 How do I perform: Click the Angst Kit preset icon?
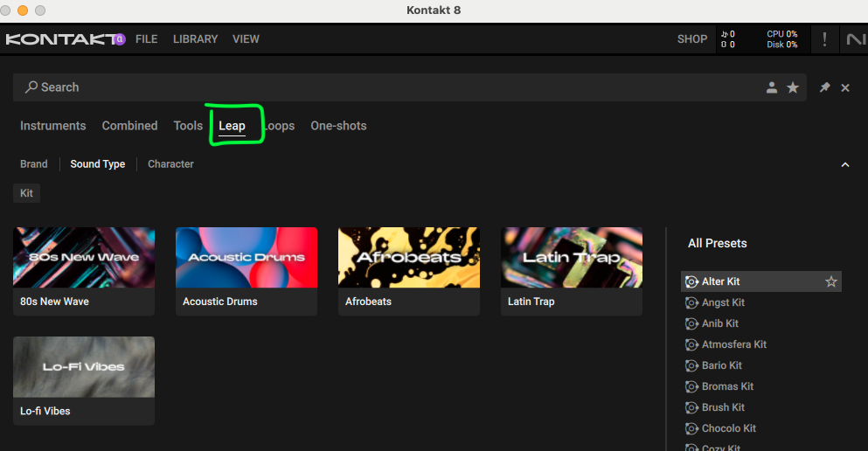[691, 302]
